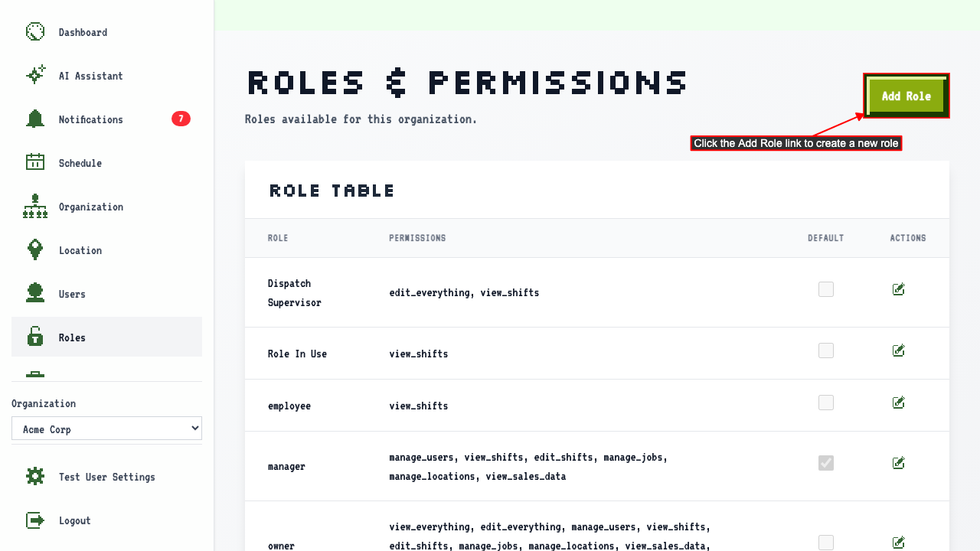Toggle default checkbox for Role In Use
Image resolution: width=980 pixels, height=551 pixels.
(x=826, y=350)
